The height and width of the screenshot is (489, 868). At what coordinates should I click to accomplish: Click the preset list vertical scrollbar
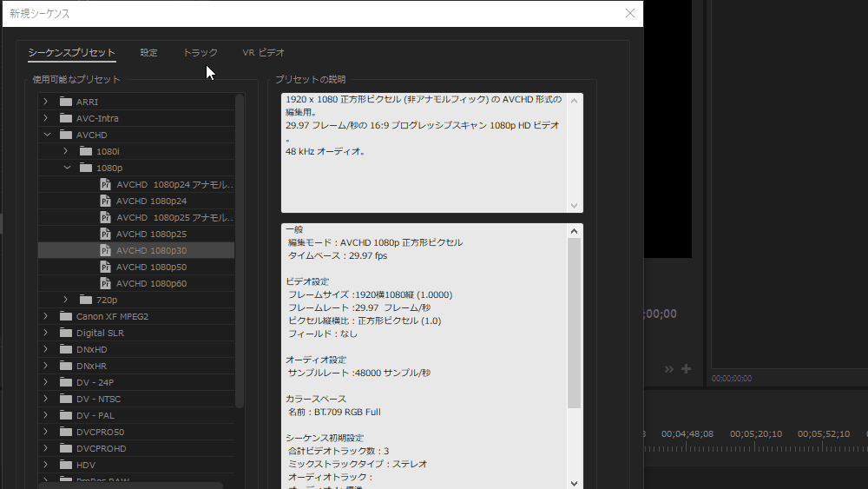pyautogui.click(x=240, y=251)
